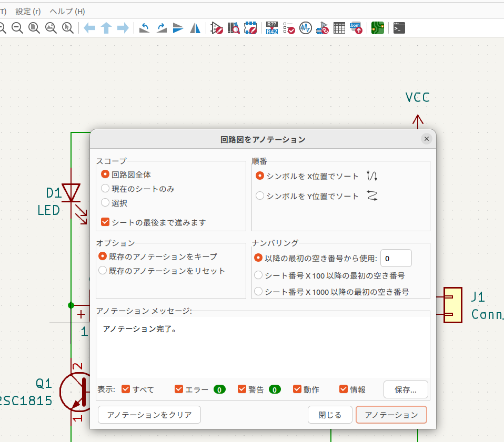Choose シンボルを Y位置でソート option

tap(260, 196)
